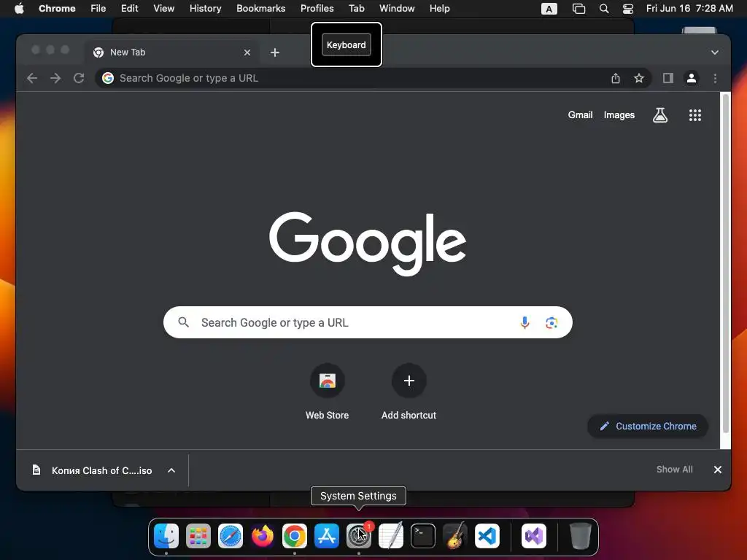Viewport: 747px width, 560px height.
Task: Open the Edit menu
Action: [130, 8]
